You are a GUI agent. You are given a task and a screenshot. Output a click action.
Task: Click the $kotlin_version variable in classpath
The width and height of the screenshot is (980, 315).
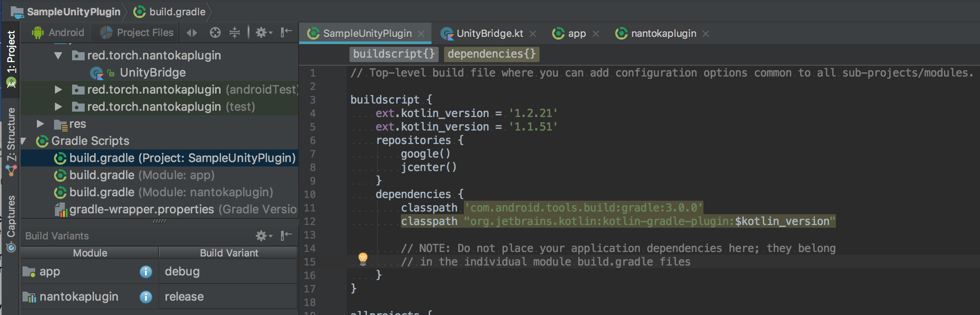pyautogui.click(x=782, y=221)
